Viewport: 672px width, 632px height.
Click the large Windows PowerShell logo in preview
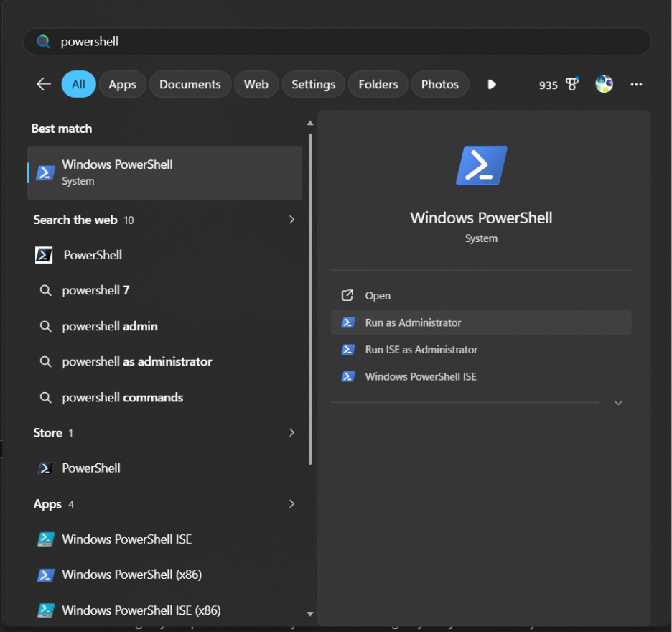click(x=481, y=165)
